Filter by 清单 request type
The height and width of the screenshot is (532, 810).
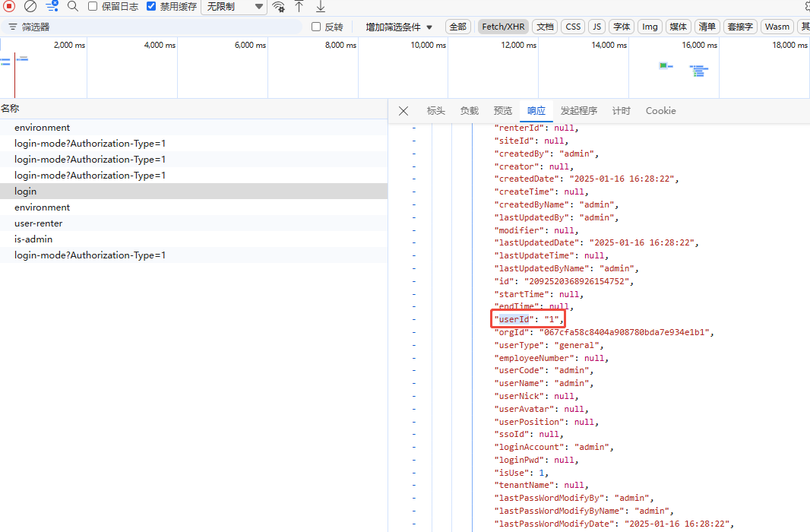[x=707, y=27]
